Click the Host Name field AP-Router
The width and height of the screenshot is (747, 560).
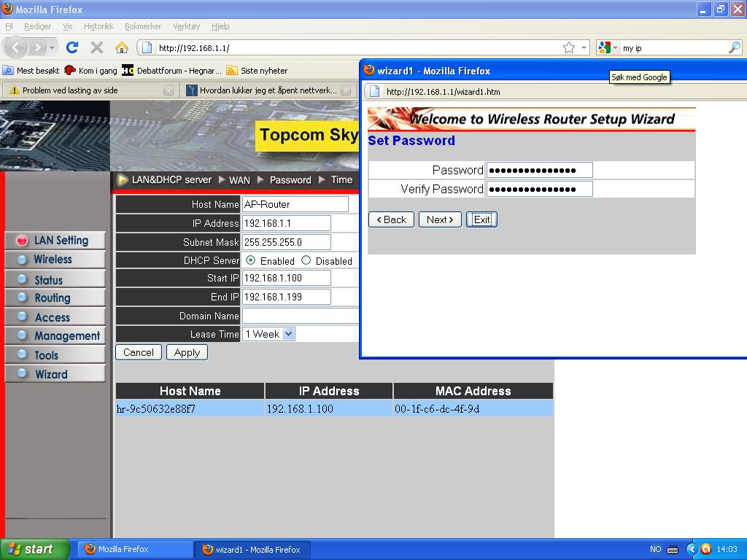[x=295, y=204]
